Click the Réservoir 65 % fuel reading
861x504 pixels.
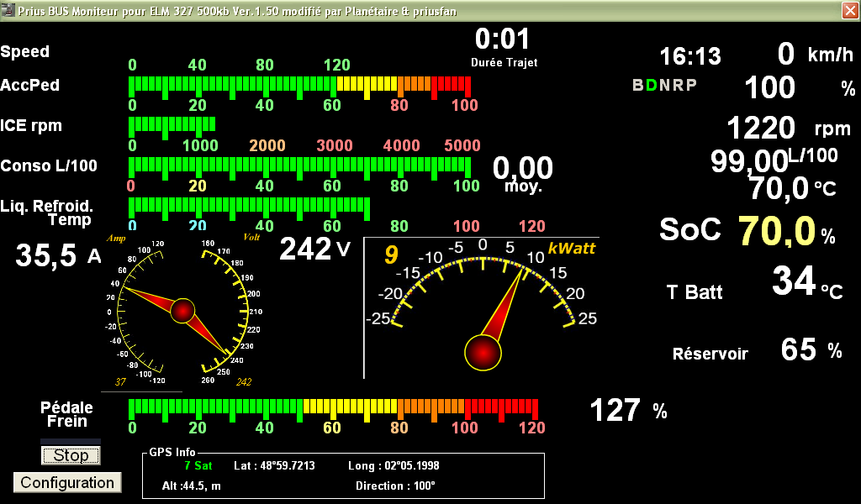[798, 349]
